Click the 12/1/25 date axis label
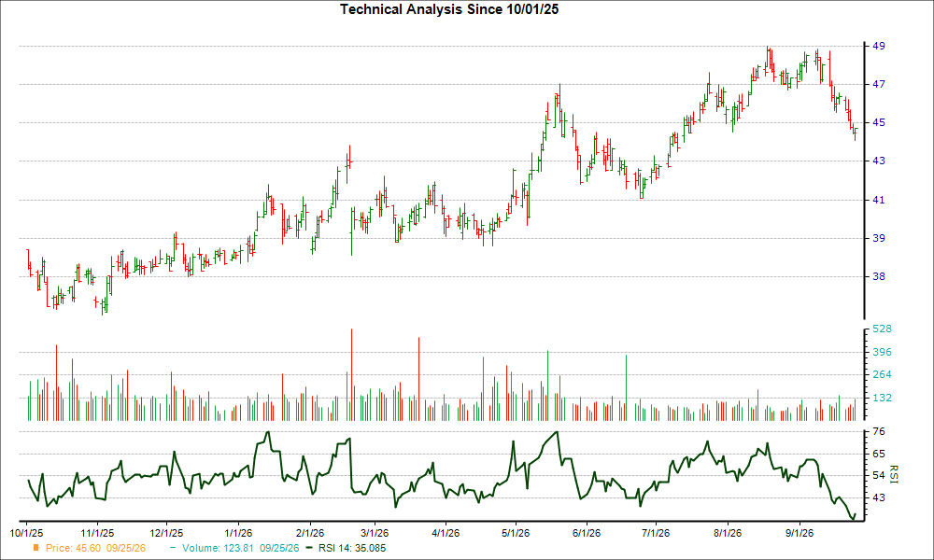 tap(166, 533)
